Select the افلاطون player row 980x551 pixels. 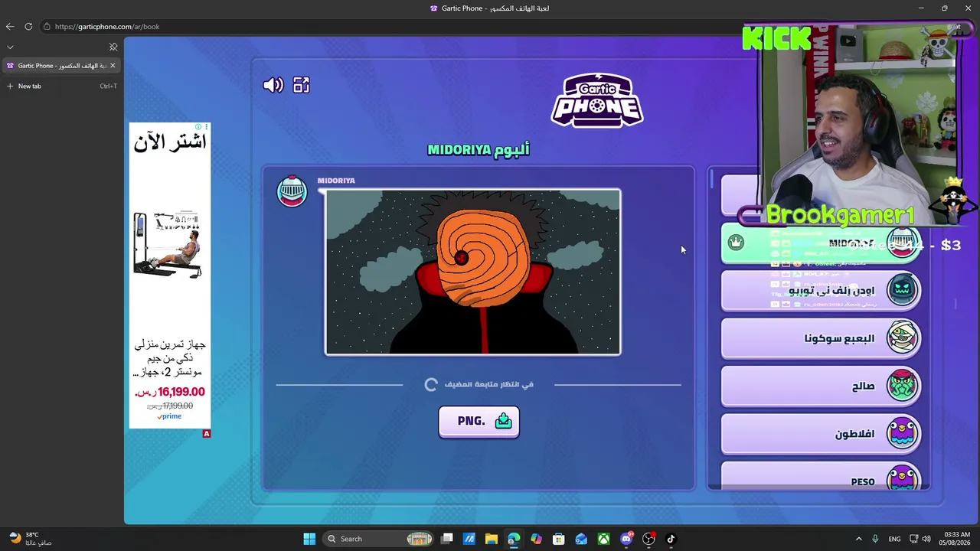(821, 434)
